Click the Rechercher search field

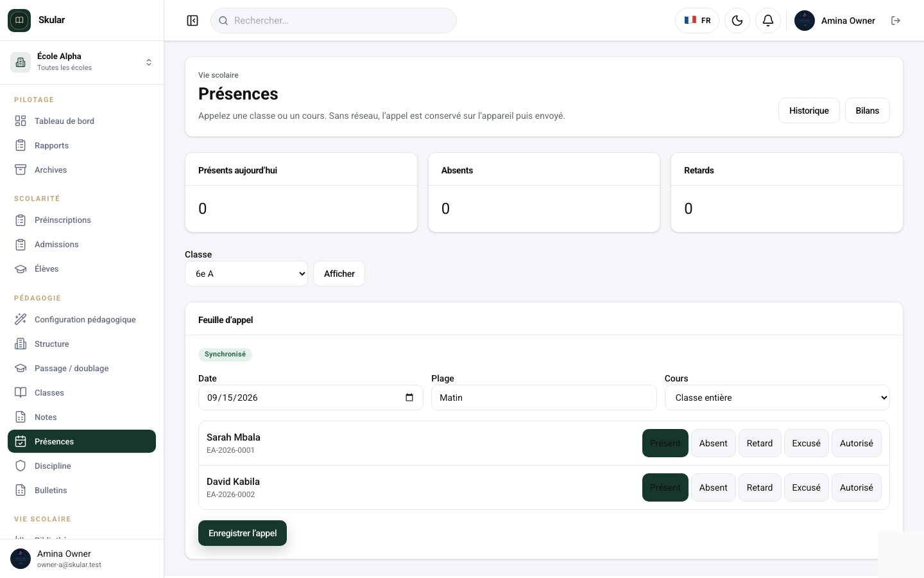click(334, 21)
